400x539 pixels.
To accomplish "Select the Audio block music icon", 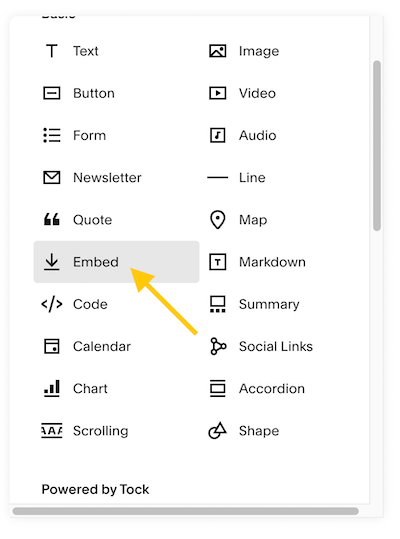I will [x=218, y=135].
